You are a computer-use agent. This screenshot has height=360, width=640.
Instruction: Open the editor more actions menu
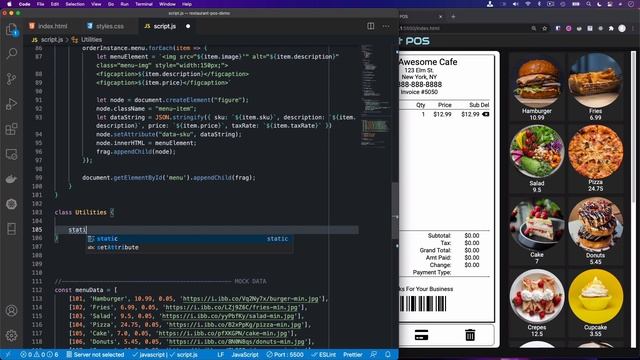[x=386, y=26]
